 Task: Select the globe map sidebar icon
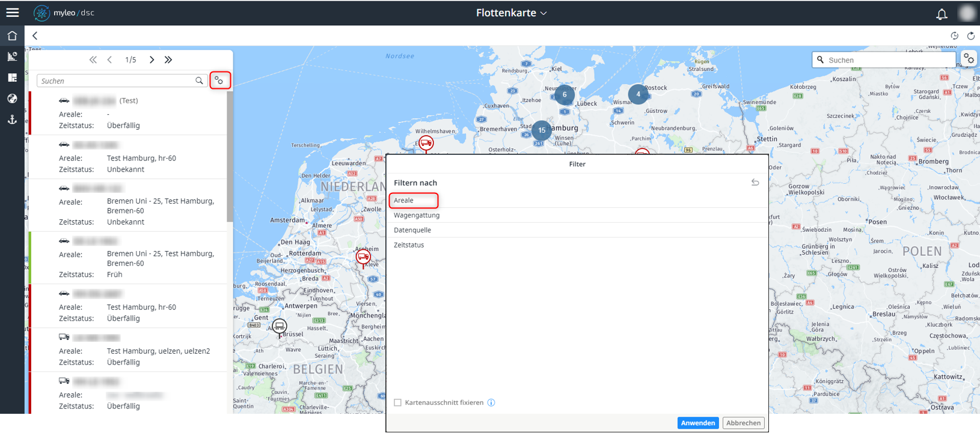tap(12, 98)
